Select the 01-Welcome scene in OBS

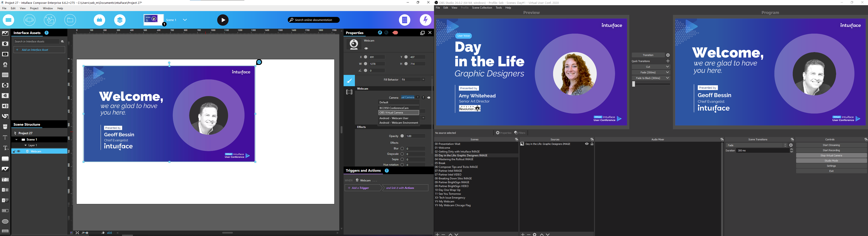(x=442, y=148)
